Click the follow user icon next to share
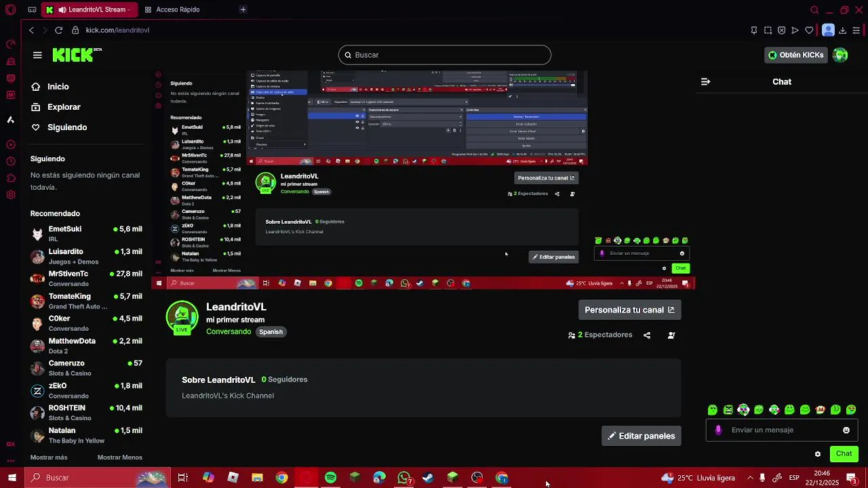This screenshot has width=868, height=488. click(x=671, y=335)
